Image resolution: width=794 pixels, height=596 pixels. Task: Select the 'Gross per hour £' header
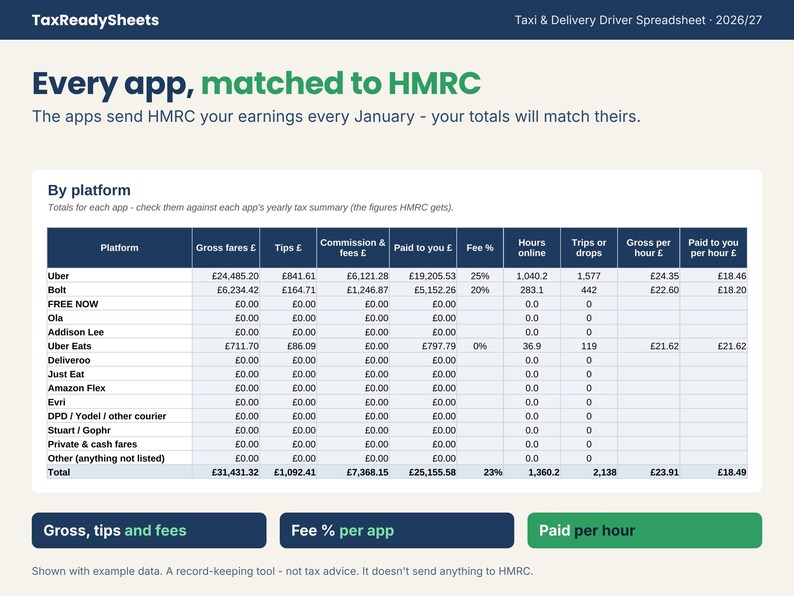(649, 248)
